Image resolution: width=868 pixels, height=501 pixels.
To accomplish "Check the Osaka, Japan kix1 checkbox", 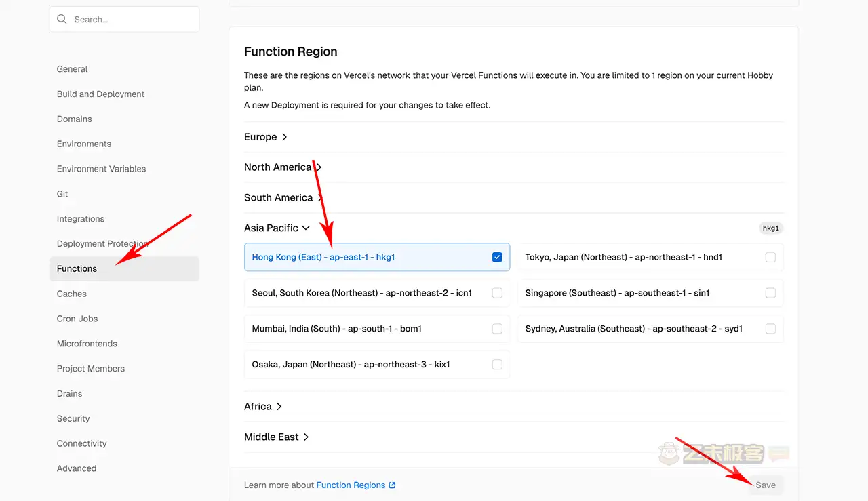I will pyautogui.click(x=497, y=365).
